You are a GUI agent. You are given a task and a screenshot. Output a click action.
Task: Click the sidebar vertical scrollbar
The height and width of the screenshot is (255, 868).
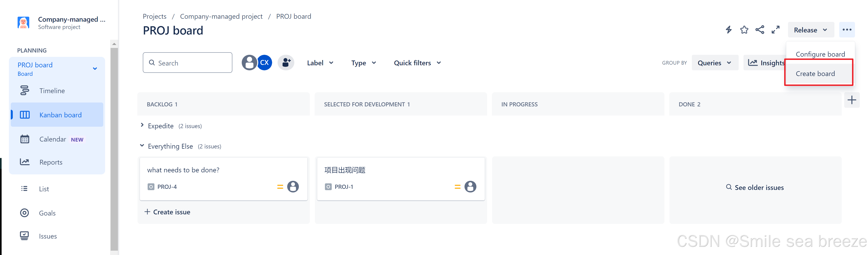(x=114, y=148)
